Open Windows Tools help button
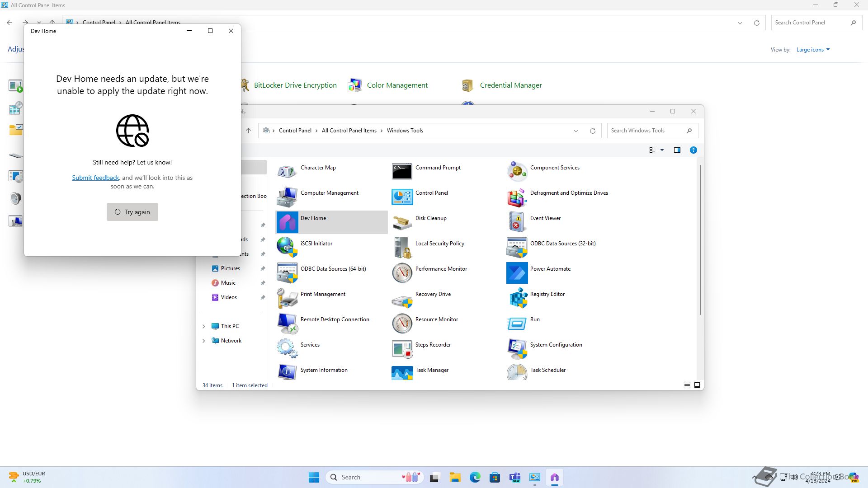Viewport: 868px width, 488px height. (693, 150)
